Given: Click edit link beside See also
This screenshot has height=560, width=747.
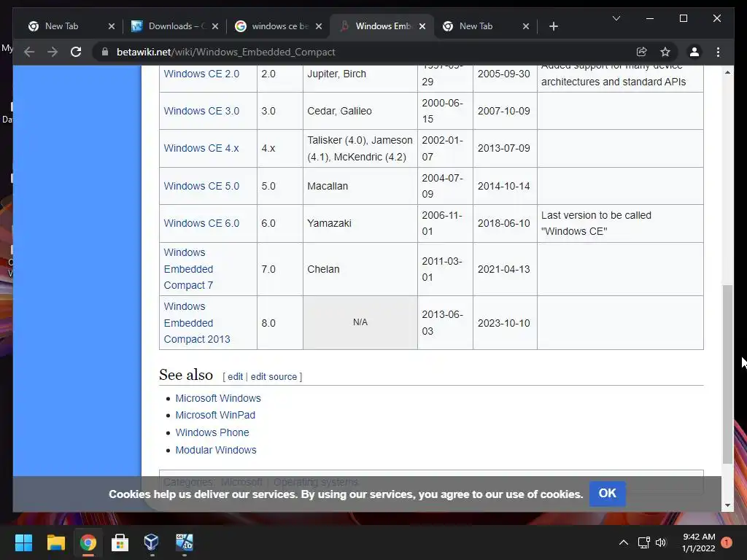Looking at the screenshot, I should coord(236,377).
